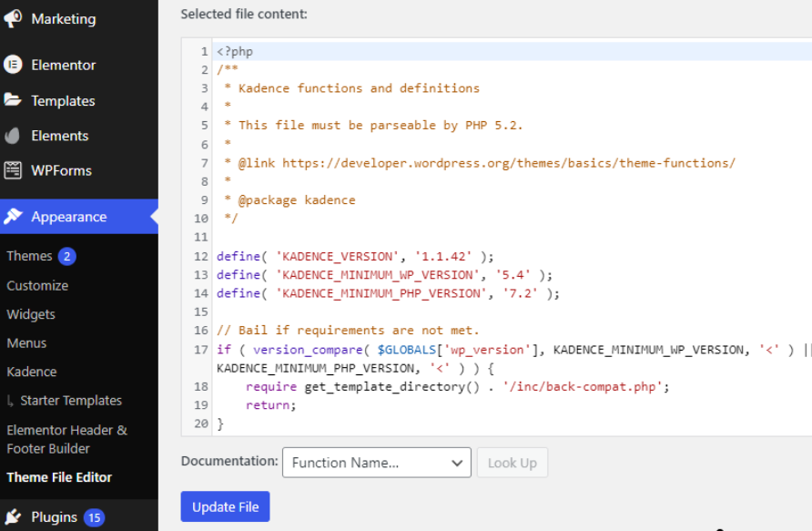Click the Themes update count badge
Viewport: 812px width, 531px height.
(67, 256)
